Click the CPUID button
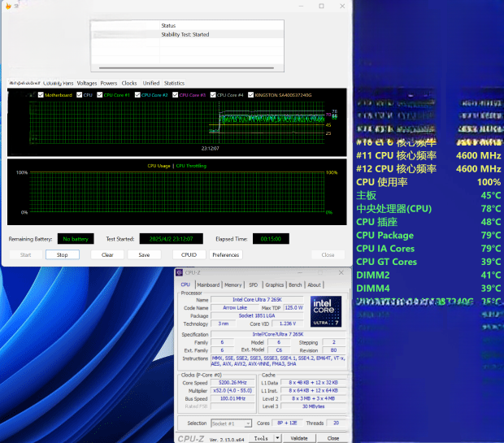This screenshot has width=504, height=443. click(x=189, y=254)
